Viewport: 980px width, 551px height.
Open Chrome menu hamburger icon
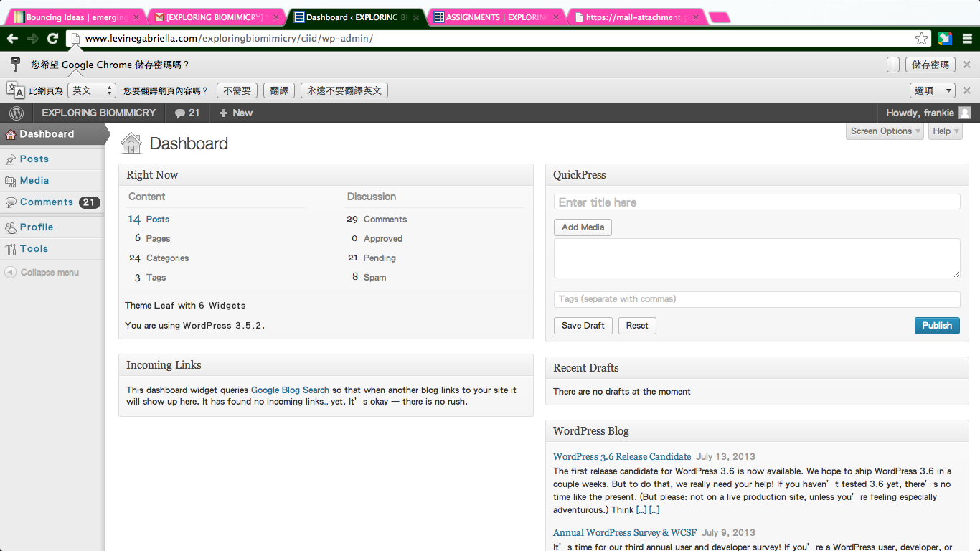coord(967,39)
